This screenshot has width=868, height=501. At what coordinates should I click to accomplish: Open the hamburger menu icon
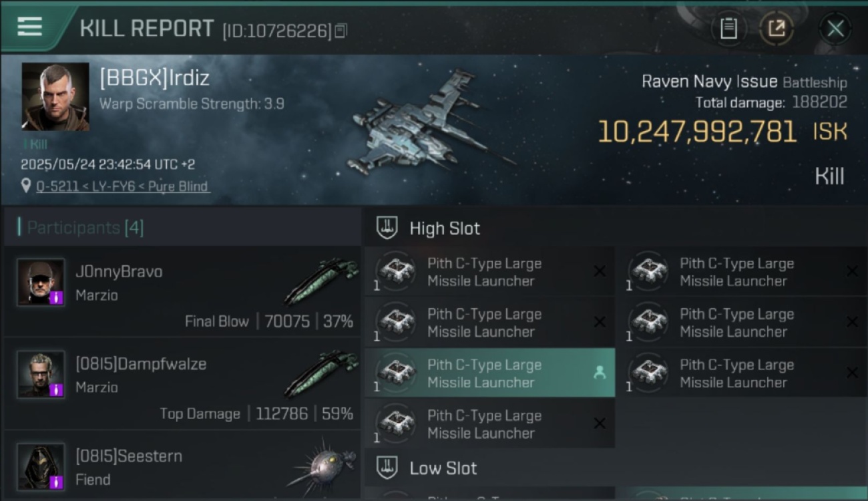pyautogui.click(x=29, y=27)
